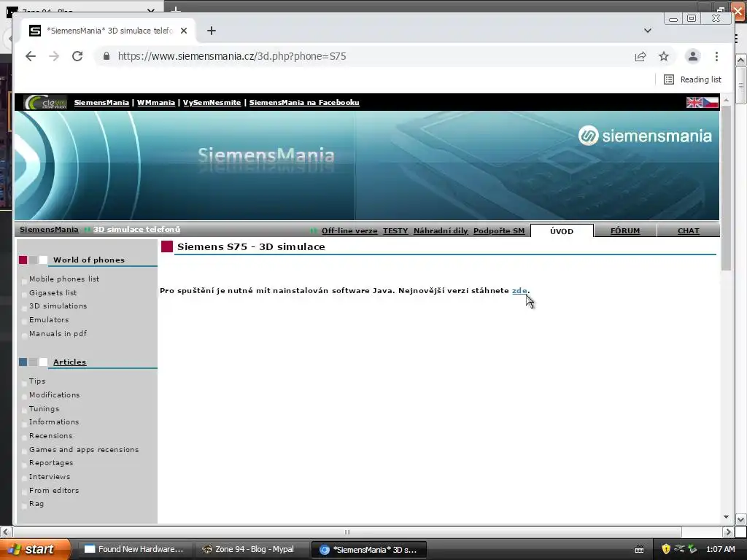The image size is (747, 560).
Task: Go back to previous page
Action: (x=31, y=56)
